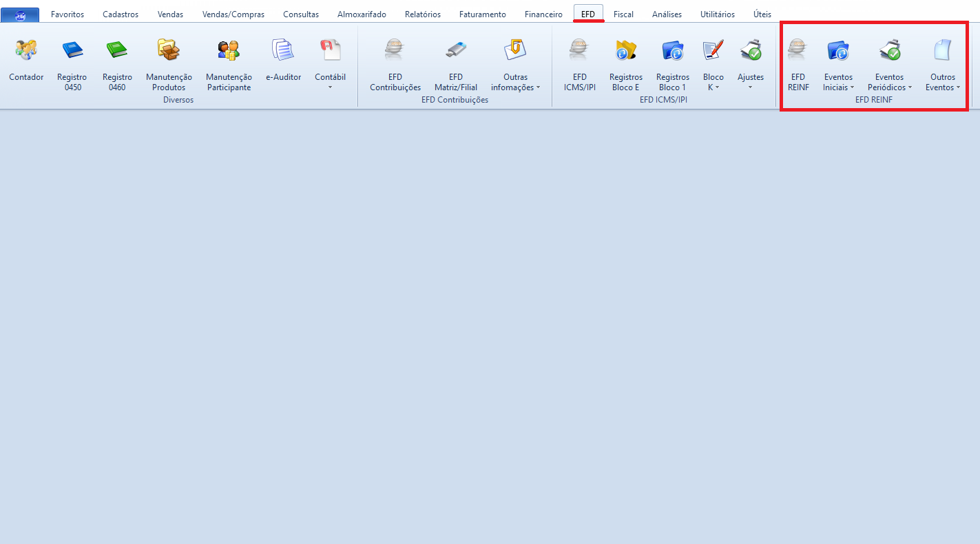Click the application menu button

20,14
